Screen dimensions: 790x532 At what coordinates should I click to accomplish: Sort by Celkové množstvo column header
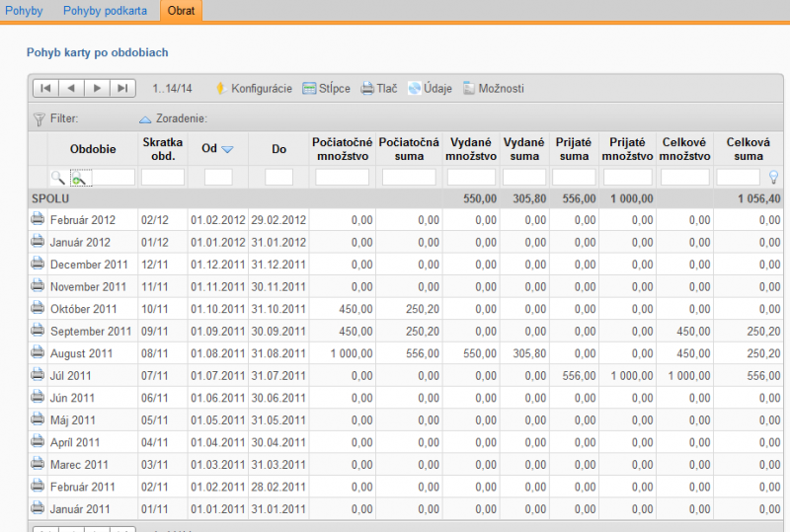pyautogui.click(x=684, y=149)
